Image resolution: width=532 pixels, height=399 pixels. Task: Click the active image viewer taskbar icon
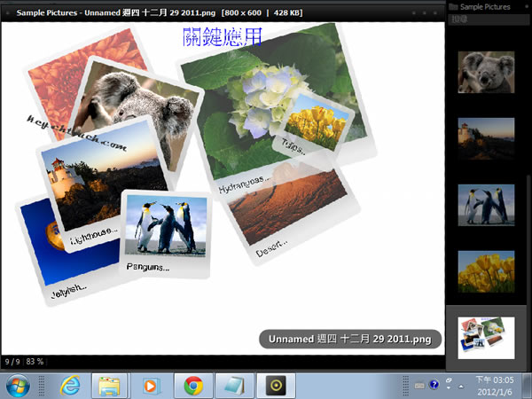tap(275, 386)
